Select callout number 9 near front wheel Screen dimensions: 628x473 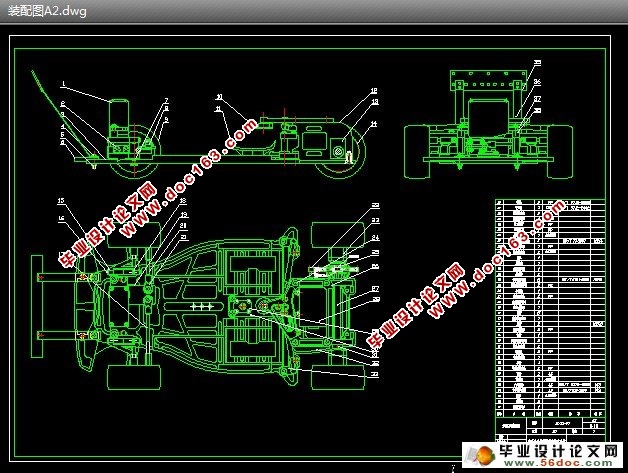167,119
